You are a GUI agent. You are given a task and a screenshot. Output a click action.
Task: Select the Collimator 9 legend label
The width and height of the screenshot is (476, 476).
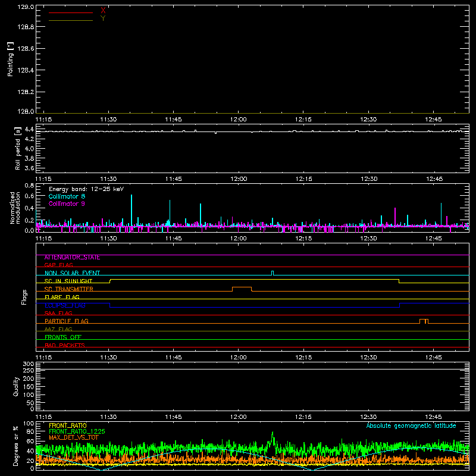pyautogui.click(x=67, y=203)
